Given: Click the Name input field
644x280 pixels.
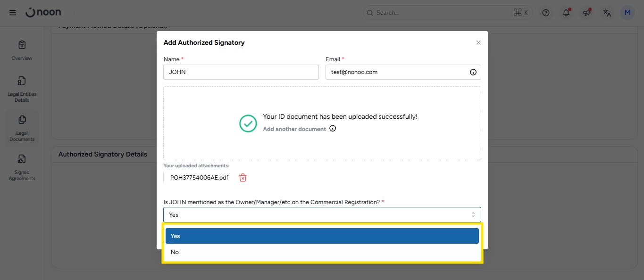Looking at the screenshot, I should [x=241, y=72].
